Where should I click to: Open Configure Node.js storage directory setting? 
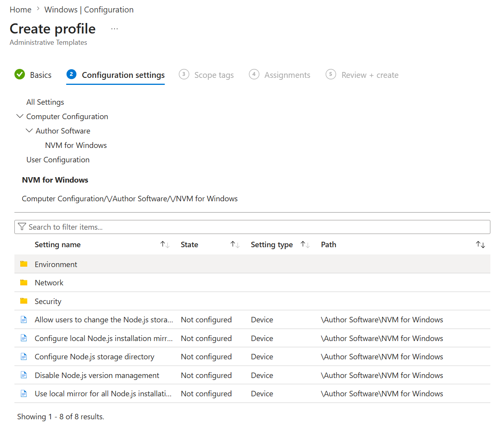(x=95, y=357)
